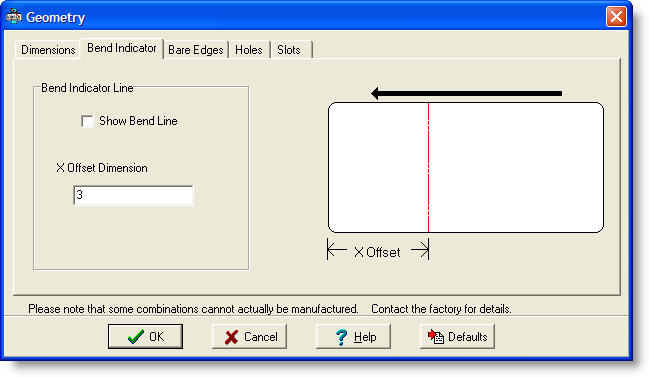649x377 pixels.
Task: Click the Bend Indicator Line group label
Action: click(87, 88)
